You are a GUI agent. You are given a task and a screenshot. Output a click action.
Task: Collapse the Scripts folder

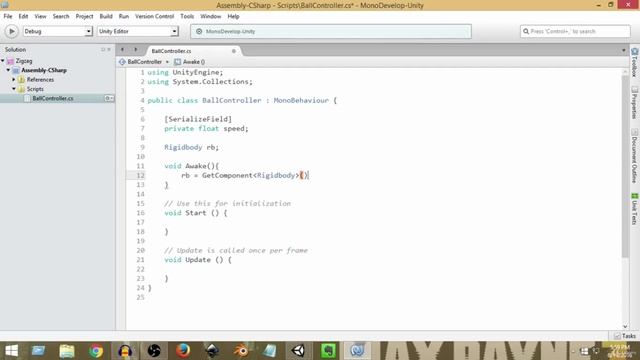click(x=14, y=89)
